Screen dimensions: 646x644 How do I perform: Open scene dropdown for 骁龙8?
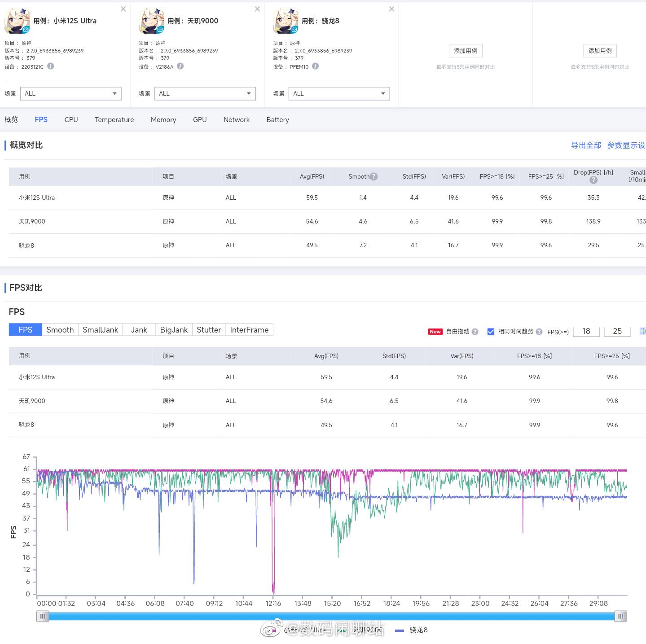point(339,93)
